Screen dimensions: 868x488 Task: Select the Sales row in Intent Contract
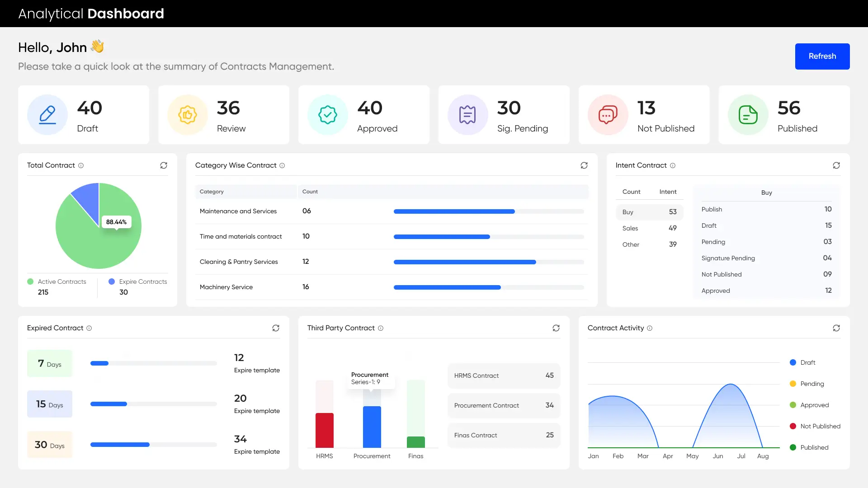point(650,228)
